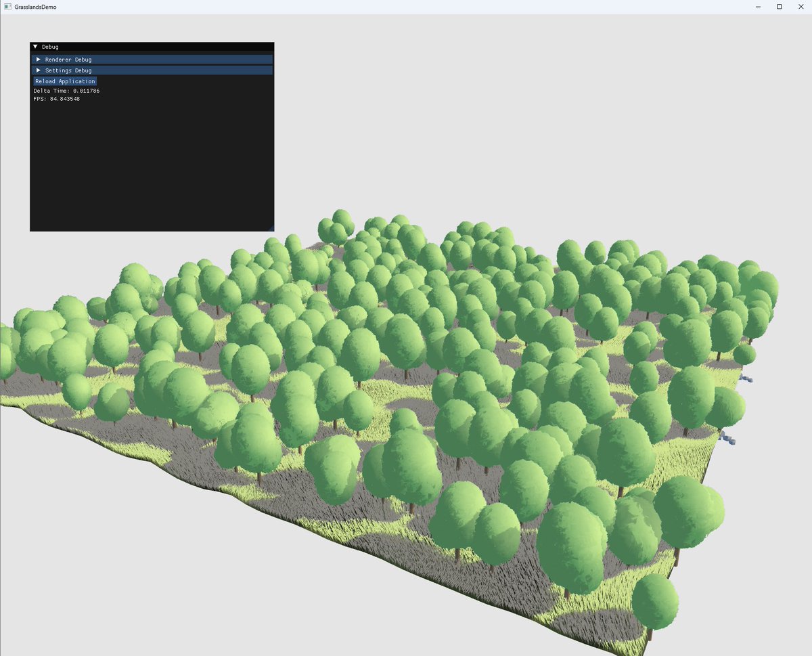The width and height of the screenshot is (812, 656).
Task: Click the Delta Time readout
Action: click(x=66, y=90)
